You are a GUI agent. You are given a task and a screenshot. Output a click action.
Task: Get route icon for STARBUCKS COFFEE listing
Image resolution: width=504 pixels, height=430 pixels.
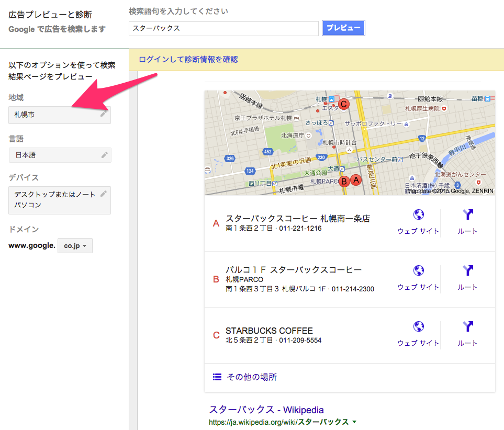[x=468, y=326]
